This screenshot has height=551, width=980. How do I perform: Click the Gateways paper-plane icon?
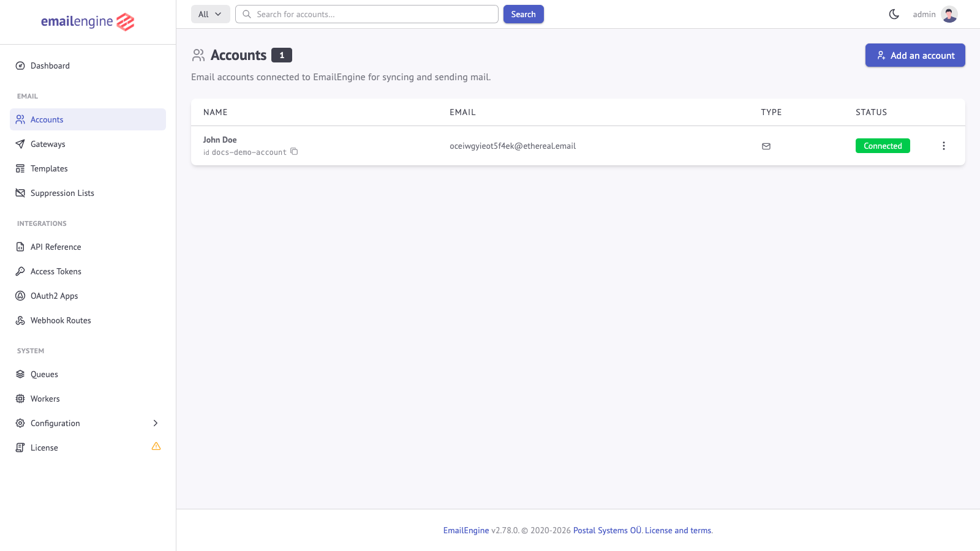(x=20, y=144)
